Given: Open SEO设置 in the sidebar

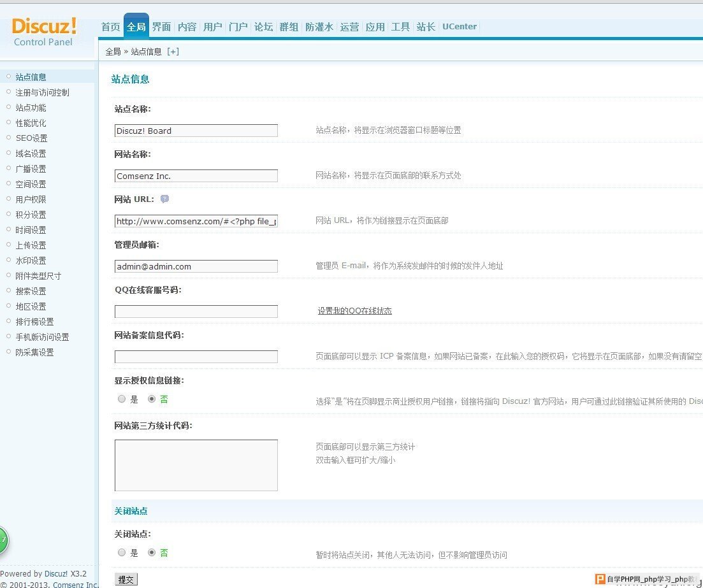Looking at the screenshot, I should [31, 138].
